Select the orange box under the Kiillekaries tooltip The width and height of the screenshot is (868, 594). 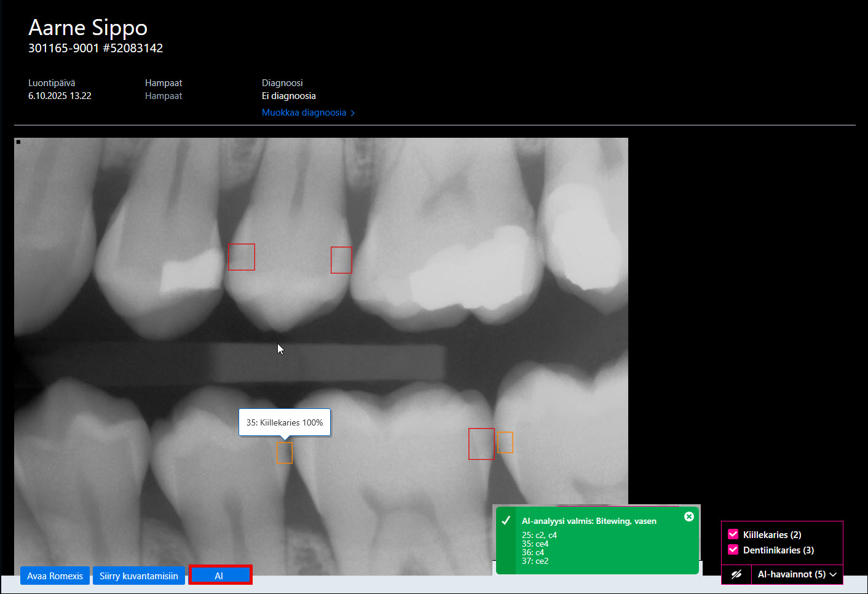click(284, 453)
